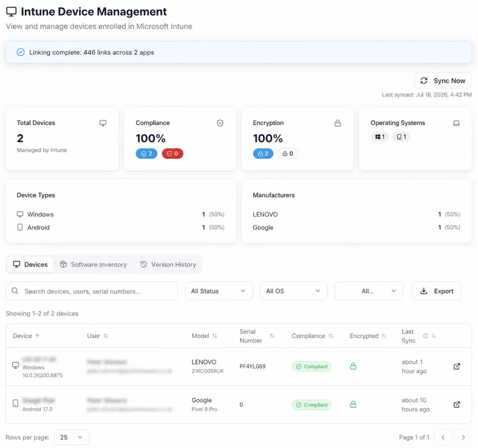Focus the search devices input field

point(92,291)
